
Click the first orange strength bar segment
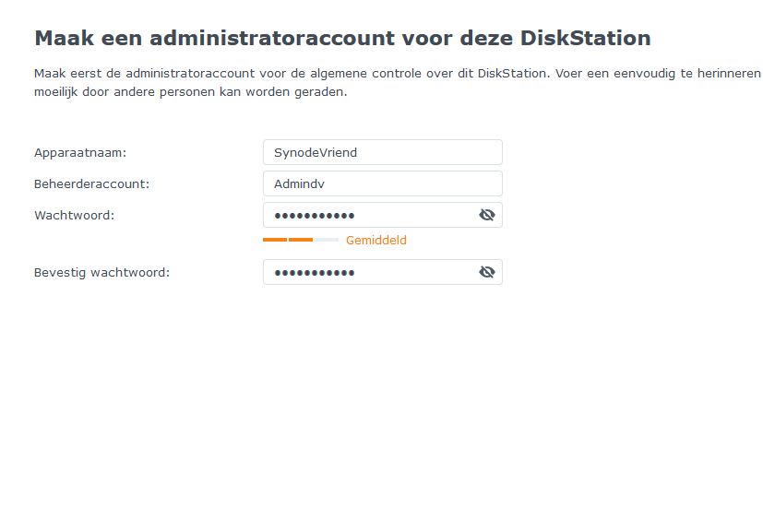(x=275, y=240)
